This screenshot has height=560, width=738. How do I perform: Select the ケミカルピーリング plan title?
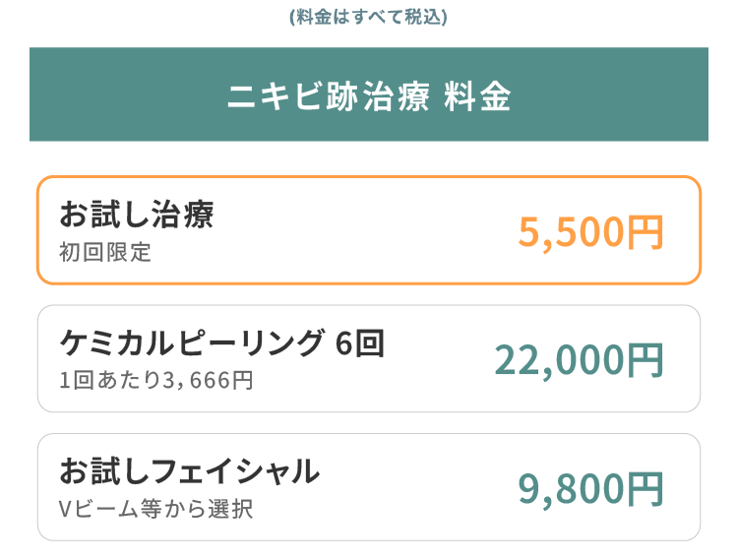tap(191, 342)
